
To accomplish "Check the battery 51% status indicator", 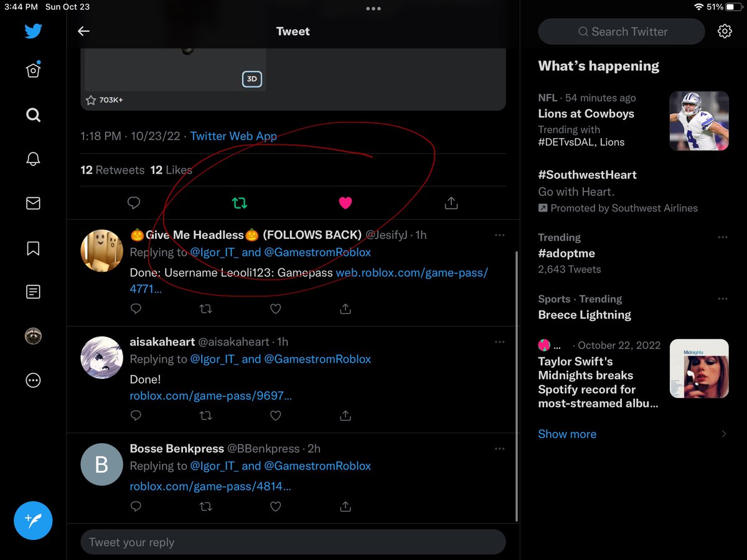I will pyautogui.click(x=725, y=7).
